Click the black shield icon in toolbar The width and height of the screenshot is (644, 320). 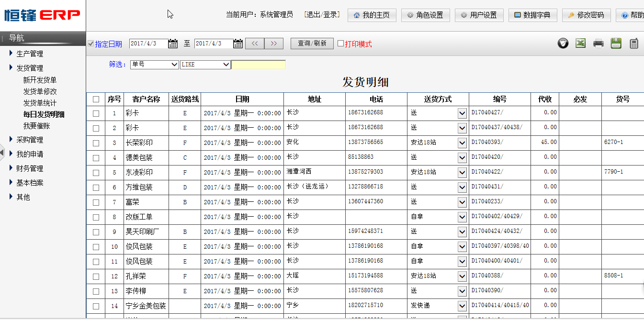click(x=563, y=44)
